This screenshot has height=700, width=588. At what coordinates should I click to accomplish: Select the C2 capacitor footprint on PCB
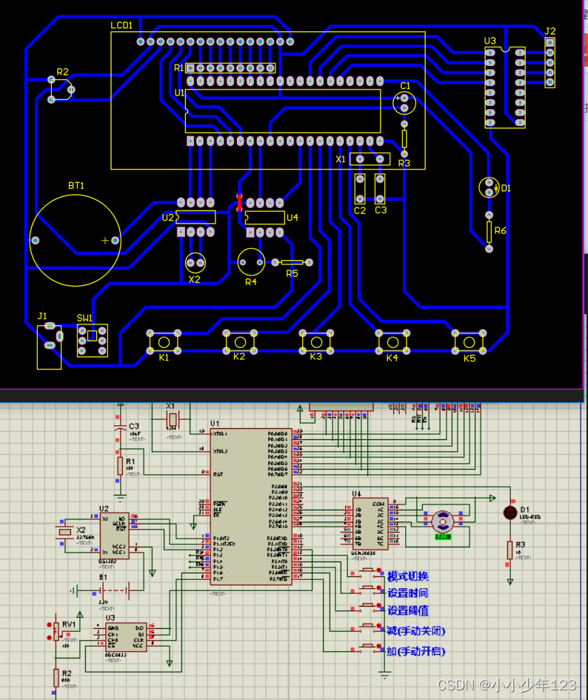coord(360,188)
